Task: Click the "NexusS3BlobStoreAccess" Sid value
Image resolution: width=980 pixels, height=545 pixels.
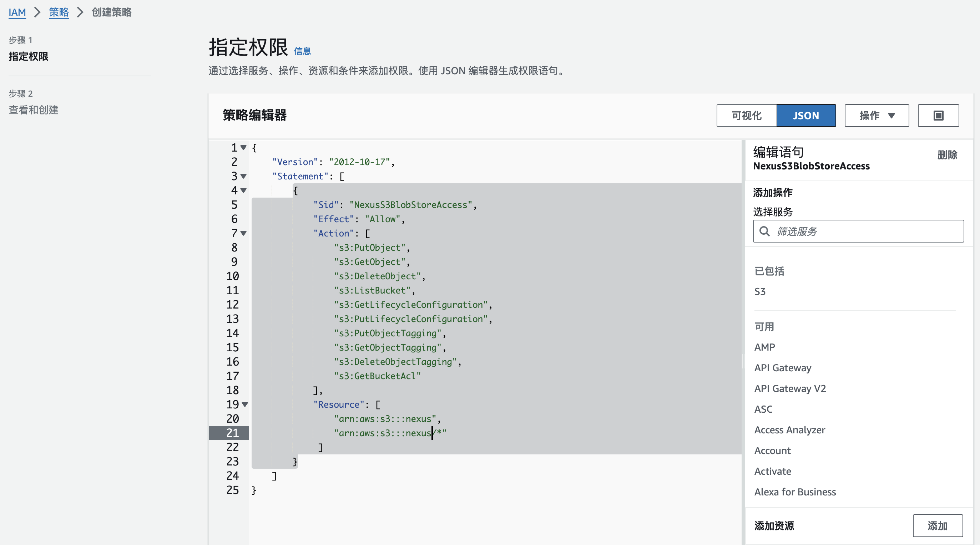Action: 410,205
